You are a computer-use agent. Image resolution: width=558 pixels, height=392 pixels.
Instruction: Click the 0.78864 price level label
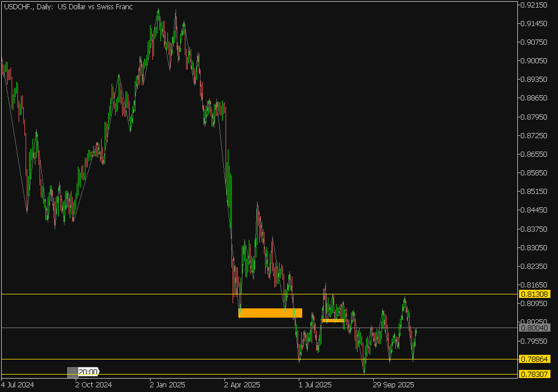[x=535, y=359]
